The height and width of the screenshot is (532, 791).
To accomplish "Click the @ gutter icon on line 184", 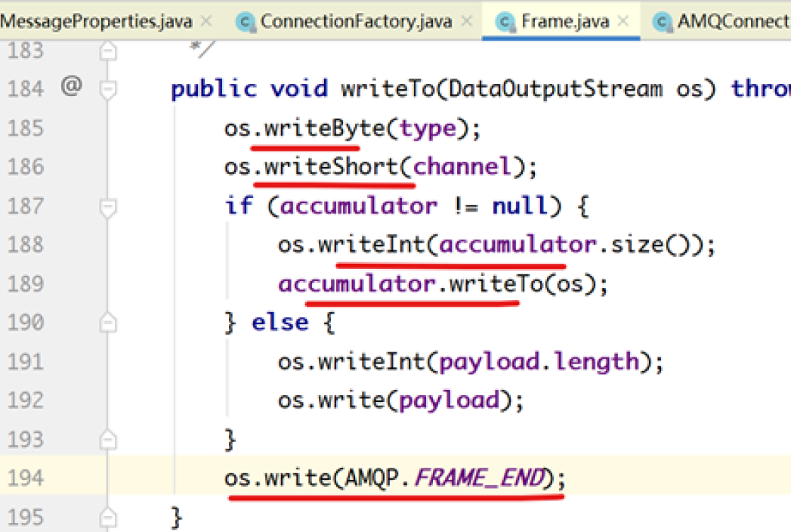I will [70, 88].
